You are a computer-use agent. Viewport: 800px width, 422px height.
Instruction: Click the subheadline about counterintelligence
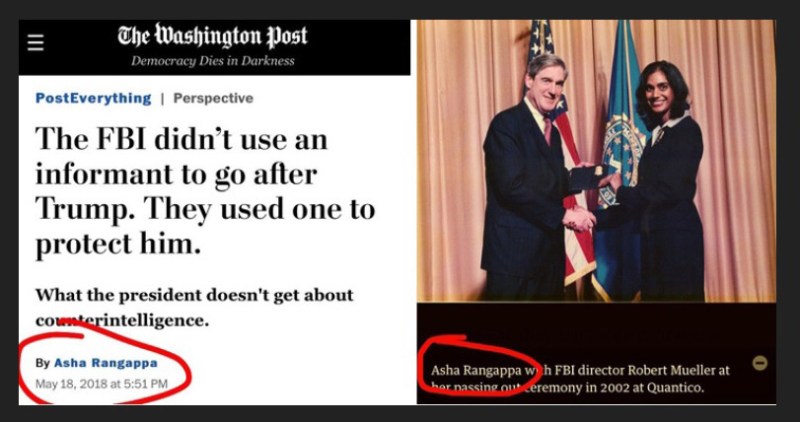pyautogui.click(x=194, y=308)
